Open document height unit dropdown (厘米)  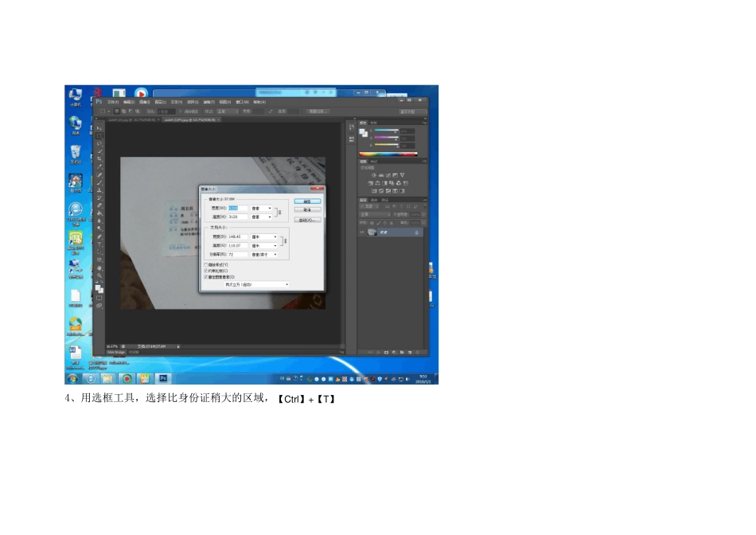[264, 245]
